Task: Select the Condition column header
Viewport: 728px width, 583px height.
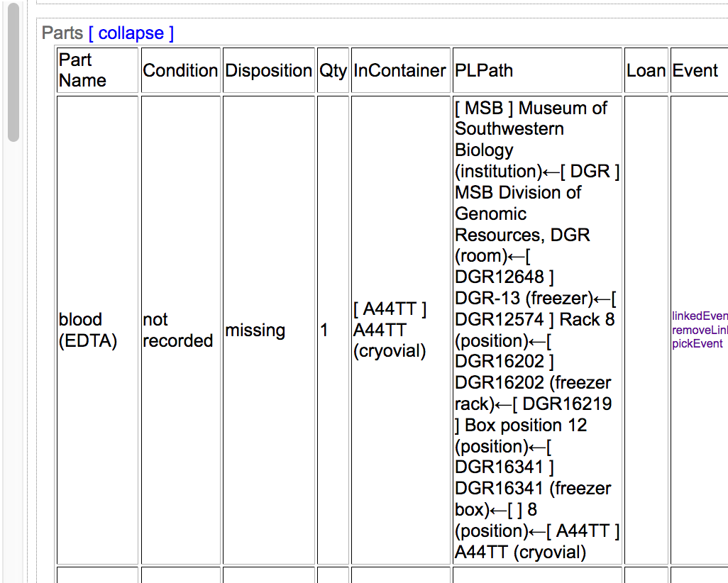Action: pyautogui.click(x=181, y=70)
